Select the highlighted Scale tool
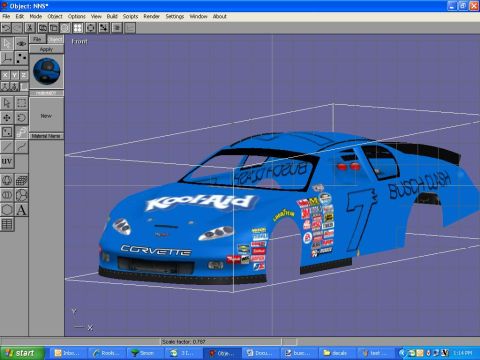Viewport: 480px width, 360px height. point(21,132)
